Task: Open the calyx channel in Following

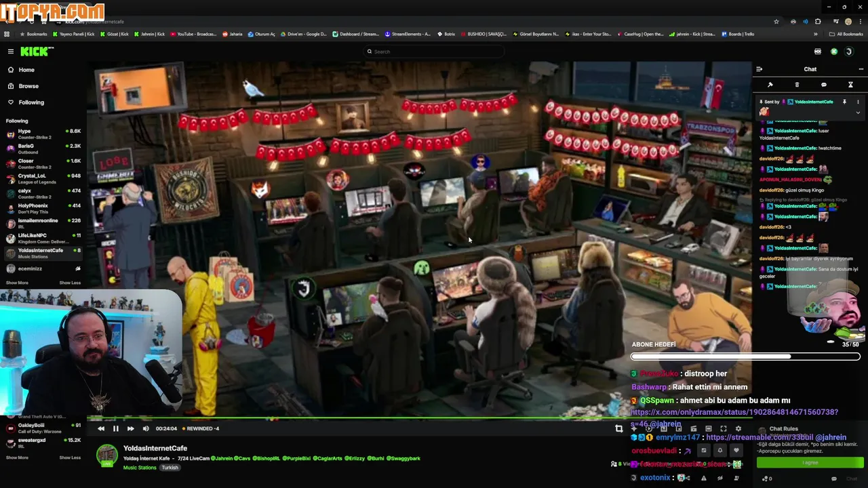Action: click(x=43, y=193)
